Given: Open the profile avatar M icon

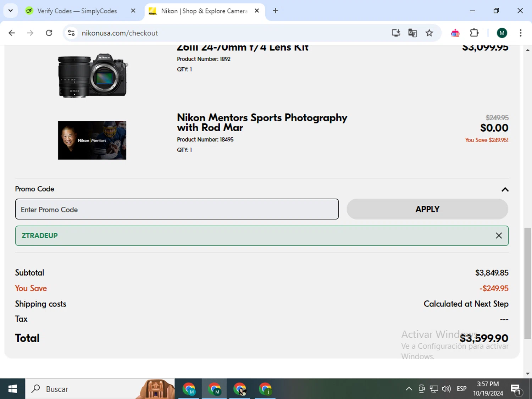Looking at the screenshot, I should click(501, 33).
